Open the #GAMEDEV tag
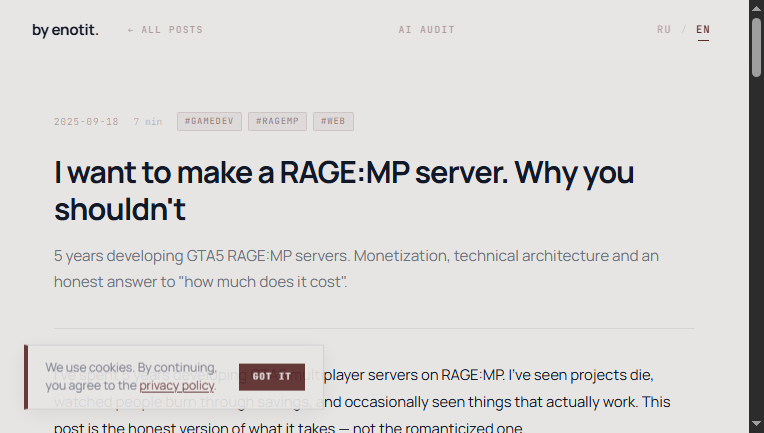764x433 pixels. point(209,122)
